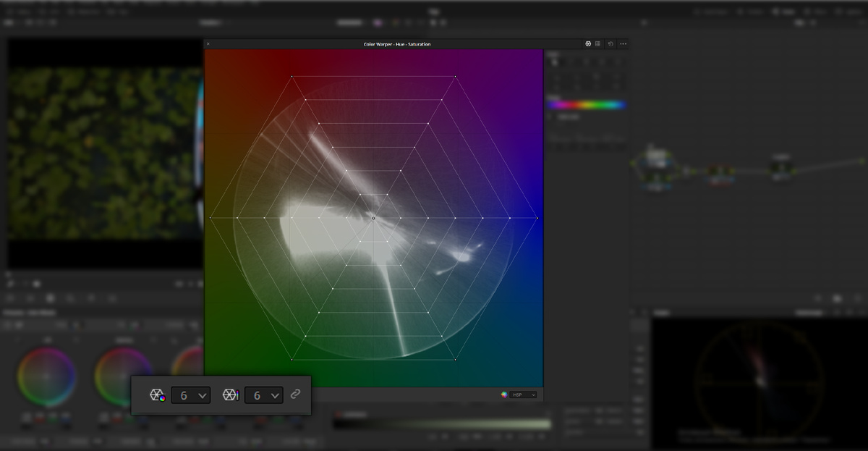Screen dimensions: 868x451
Task: Select the bottom-right vertex of outer hexagon
Action: [x=455, y=359]
